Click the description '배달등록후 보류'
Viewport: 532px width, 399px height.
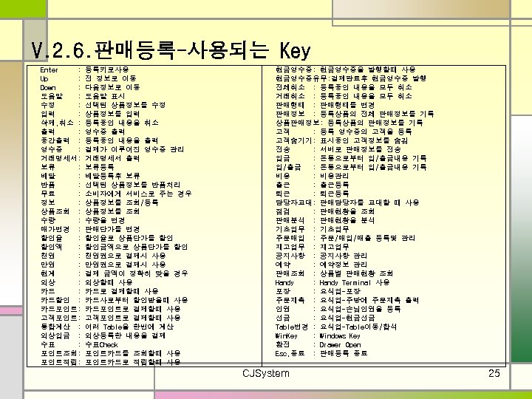pyautogui.click(x=112, y=176)
